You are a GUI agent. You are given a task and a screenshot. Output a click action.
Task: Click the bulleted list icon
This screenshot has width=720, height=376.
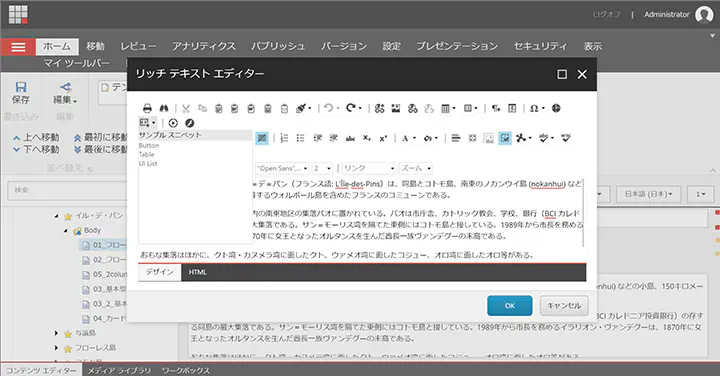300,138
